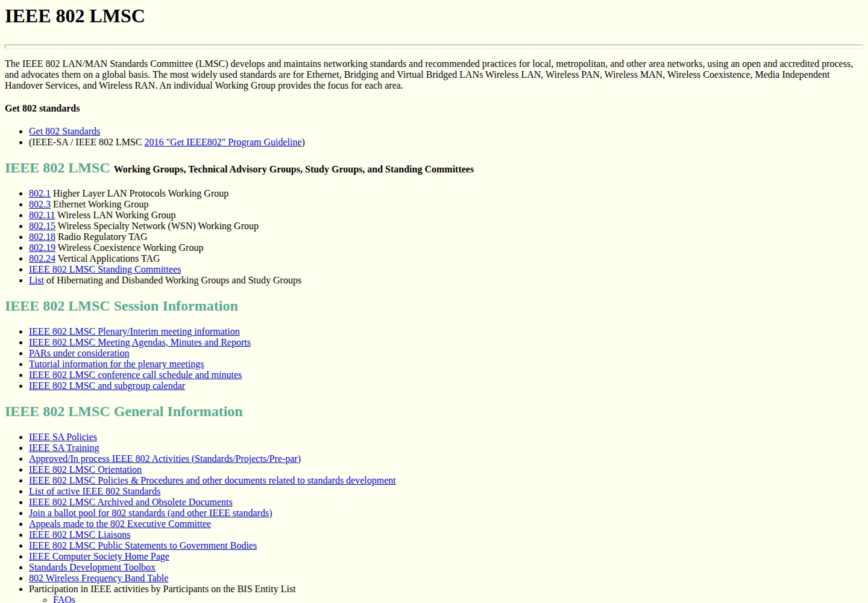
Task: Go to IEEE 802 LMSC Liaisons
Action: 80,535
